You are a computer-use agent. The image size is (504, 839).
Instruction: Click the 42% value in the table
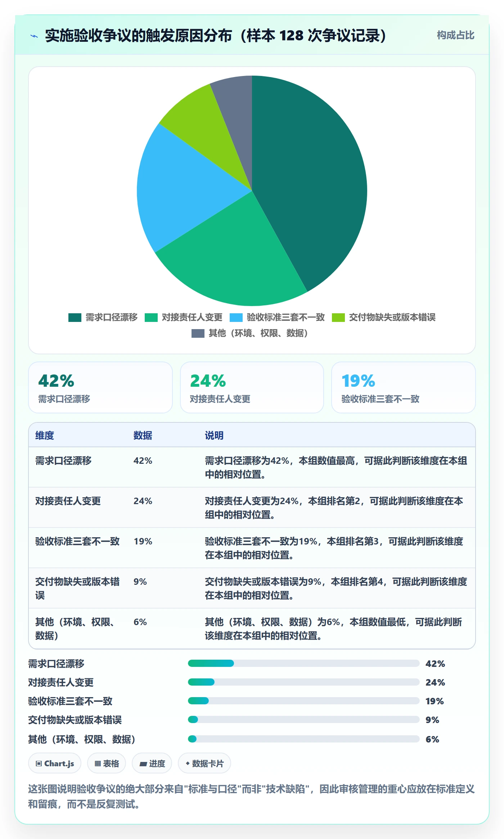tap(143, 461)
